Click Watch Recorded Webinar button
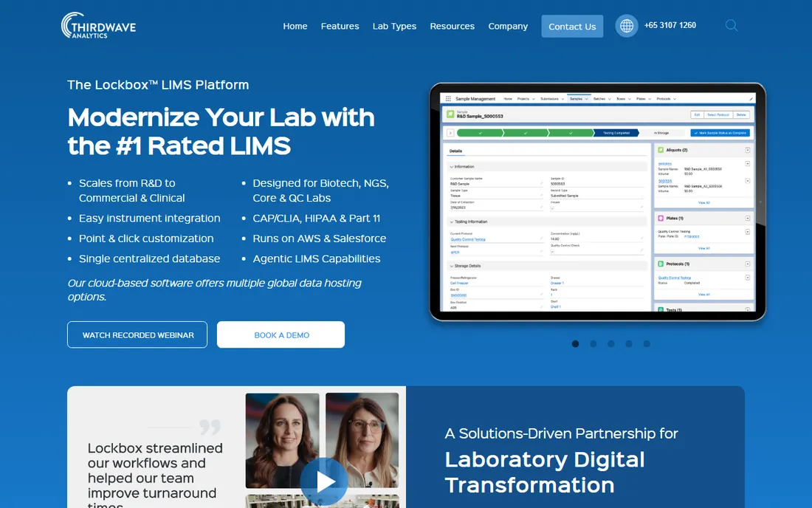The width and height of the screenshot is (812, 508). (x=137, y=334)
